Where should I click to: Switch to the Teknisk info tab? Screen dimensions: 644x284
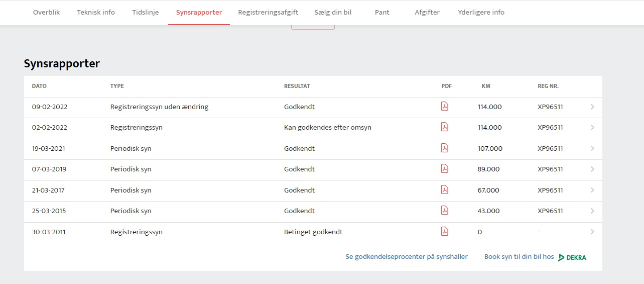coord(96,12)
